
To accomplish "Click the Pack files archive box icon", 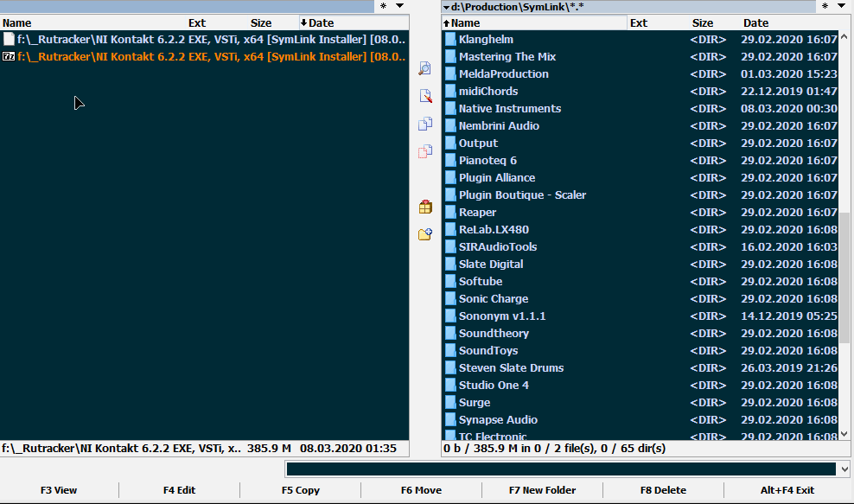I will point(425,207).
